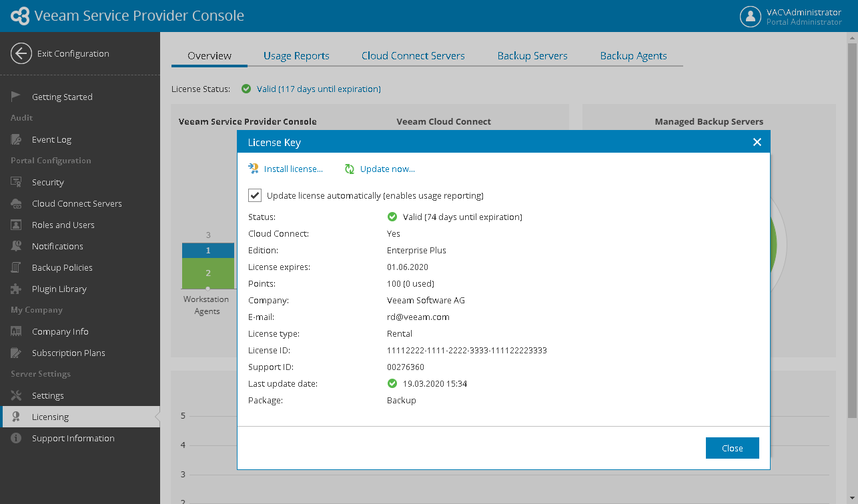
Task: Click Valid (117 days until expiration) link
Action: (319, 89)
